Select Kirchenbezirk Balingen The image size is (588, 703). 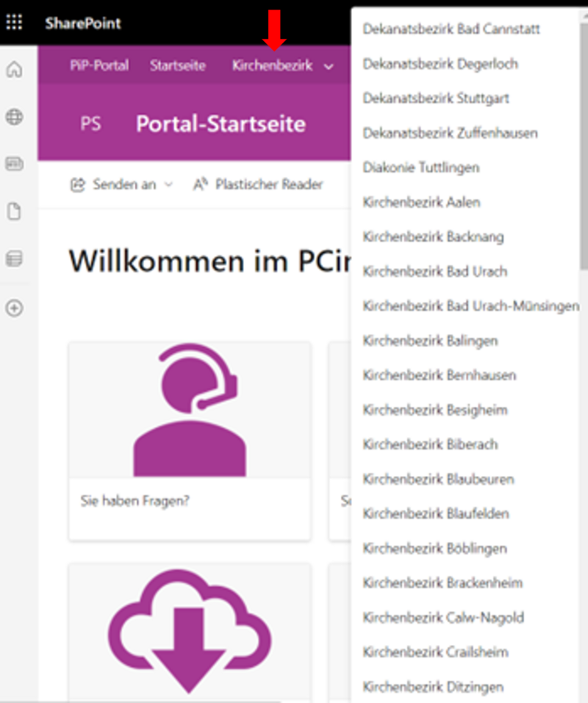coord(430,341)
